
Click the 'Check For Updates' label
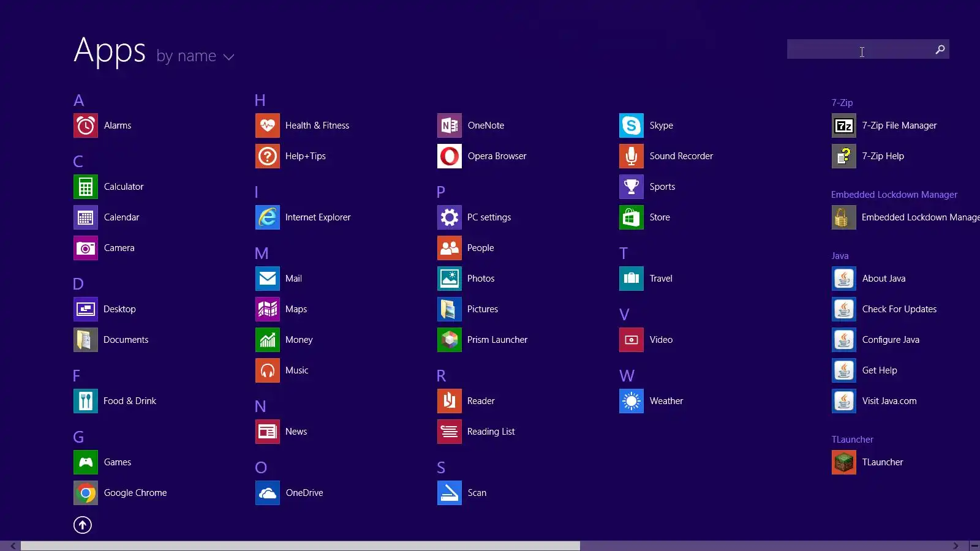click(x=899, y=309)
